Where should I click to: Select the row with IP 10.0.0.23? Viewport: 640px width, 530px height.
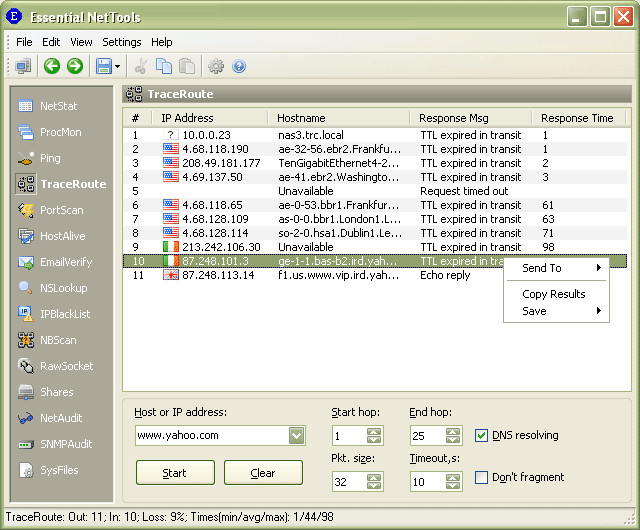click(375, 135)
